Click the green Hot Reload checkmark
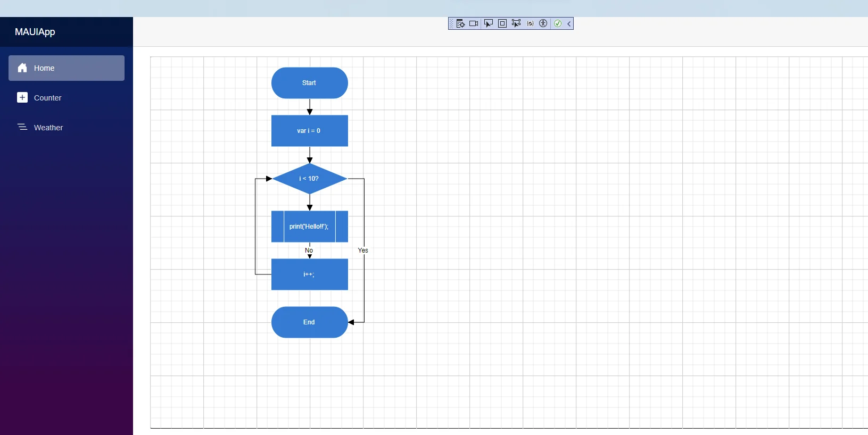 pyautogui.click(x=558, y=23)
